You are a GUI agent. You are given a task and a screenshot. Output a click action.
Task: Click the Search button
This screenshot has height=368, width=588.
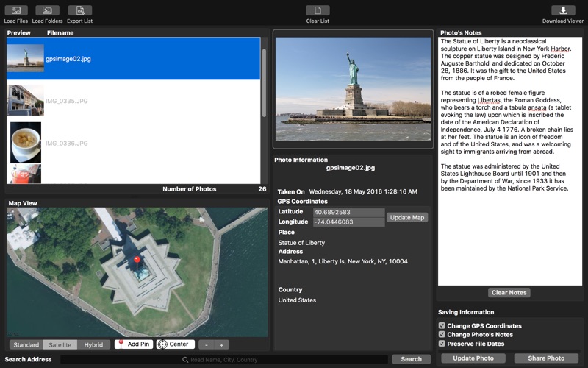tap(411, 359)
